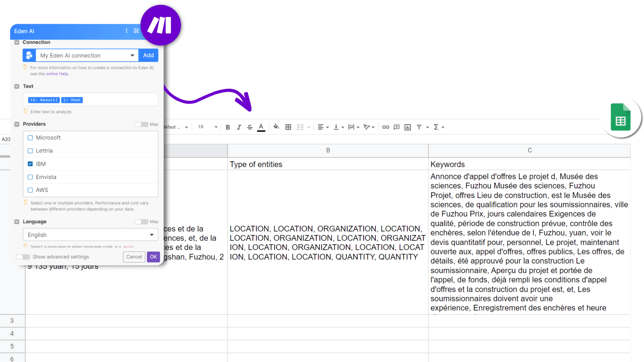Apply strikethrough to the text
The image size is (644, 362).
click(x=250, y=127)
